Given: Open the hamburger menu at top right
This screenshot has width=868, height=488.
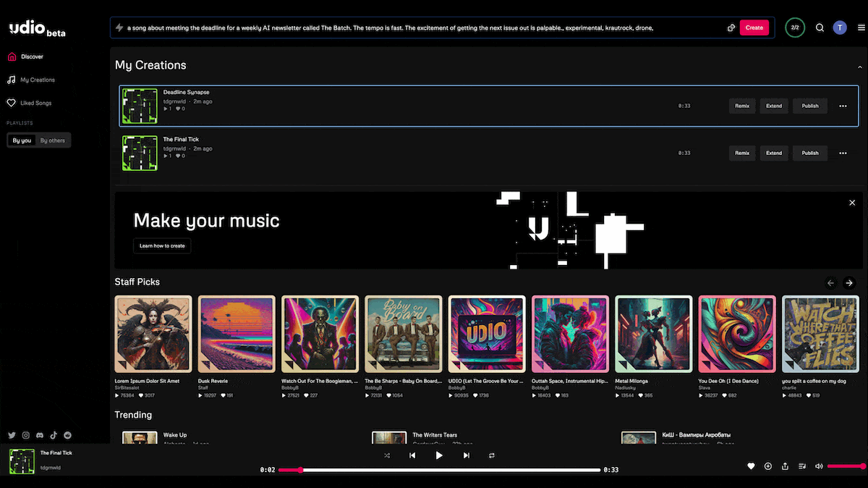Looking at the screenshot, I should (861, 28).
